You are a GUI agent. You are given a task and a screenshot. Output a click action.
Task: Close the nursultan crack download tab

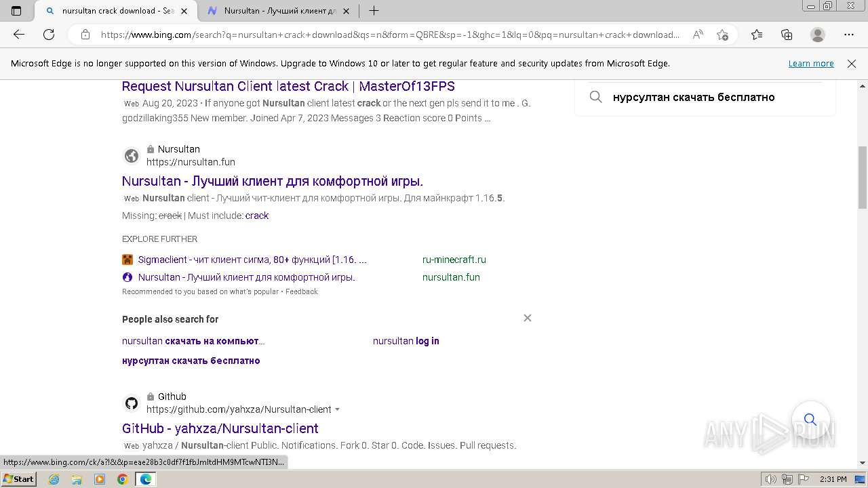click(184, 11)
